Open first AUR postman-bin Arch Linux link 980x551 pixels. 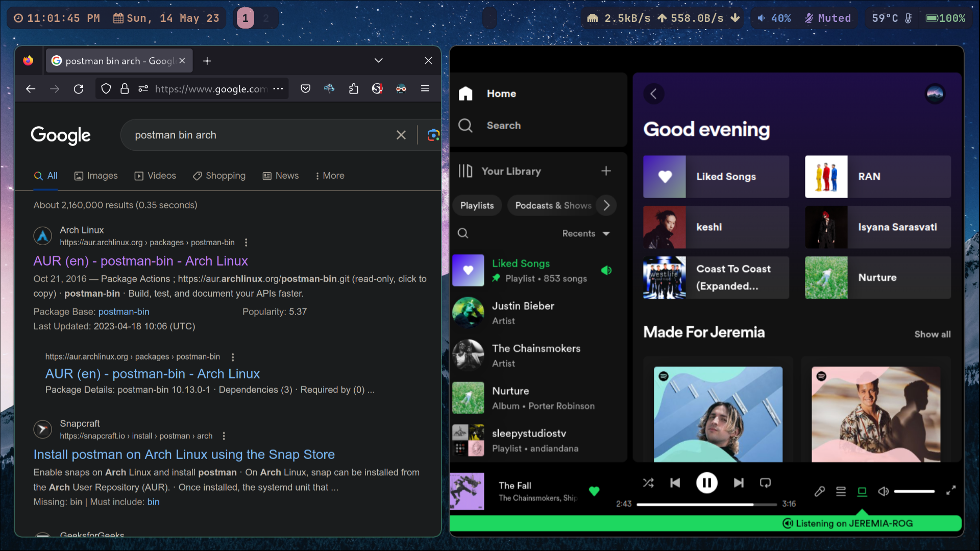(140, 261)
